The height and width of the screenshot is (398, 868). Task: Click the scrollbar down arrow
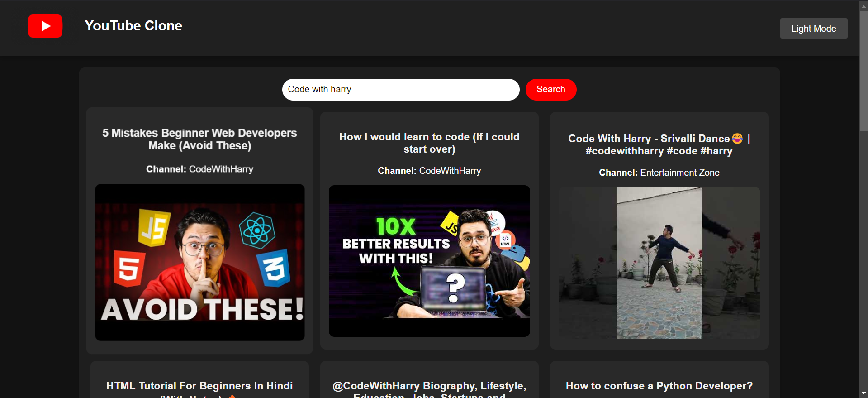[863, 393]
